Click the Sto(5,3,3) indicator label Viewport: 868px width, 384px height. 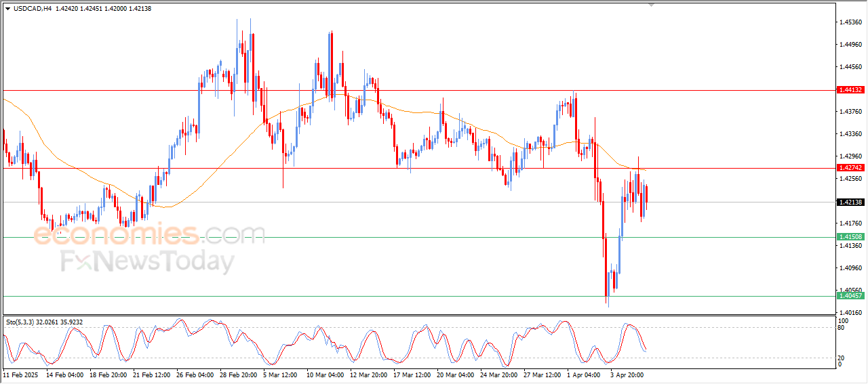pyautogui.click(x=22, y=322)
